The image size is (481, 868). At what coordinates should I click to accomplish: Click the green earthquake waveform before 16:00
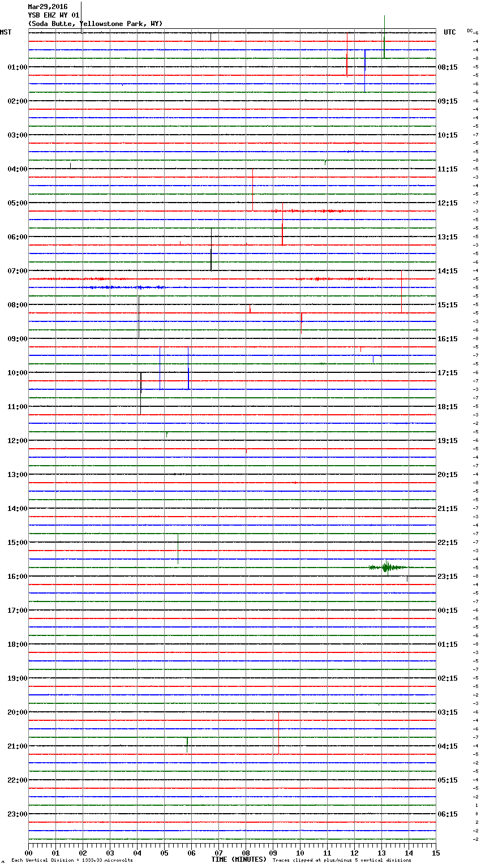pos(388,567)
